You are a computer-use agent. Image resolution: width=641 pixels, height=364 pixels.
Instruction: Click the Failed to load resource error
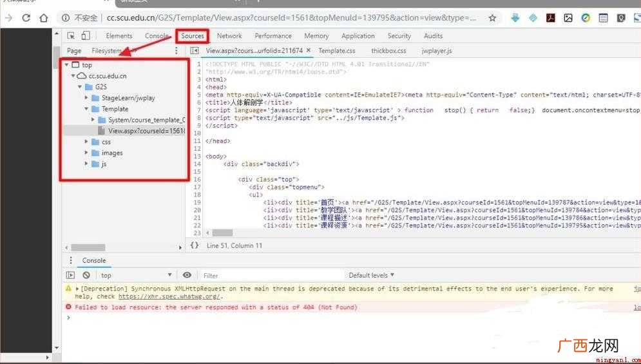point(216,307)
